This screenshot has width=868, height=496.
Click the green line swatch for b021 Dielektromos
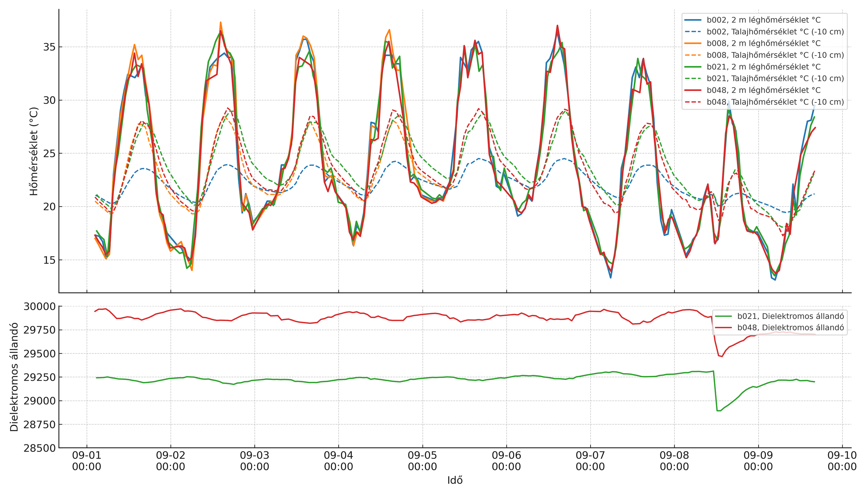coord(723,316)
